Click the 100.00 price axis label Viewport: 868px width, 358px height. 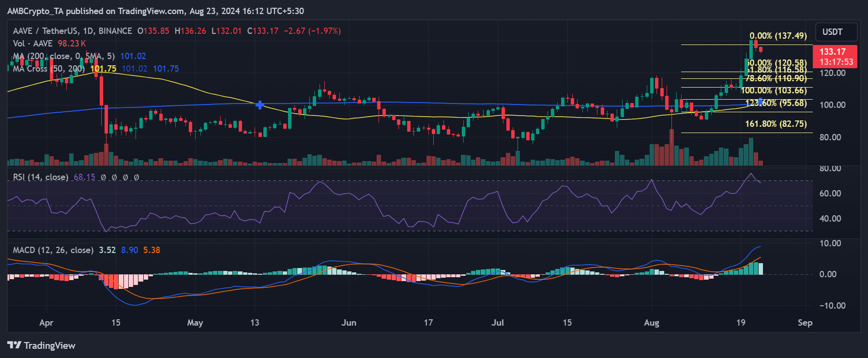tap(833, 105)
